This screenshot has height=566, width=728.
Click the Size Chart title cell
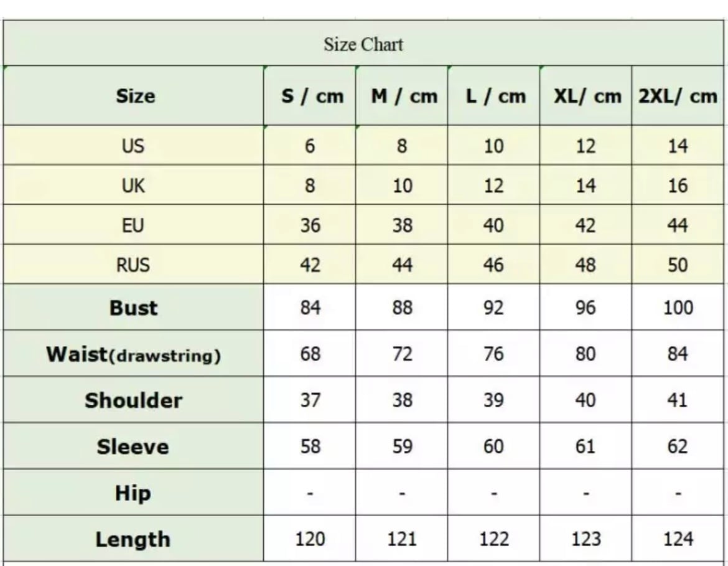click(x=363, y=43)
